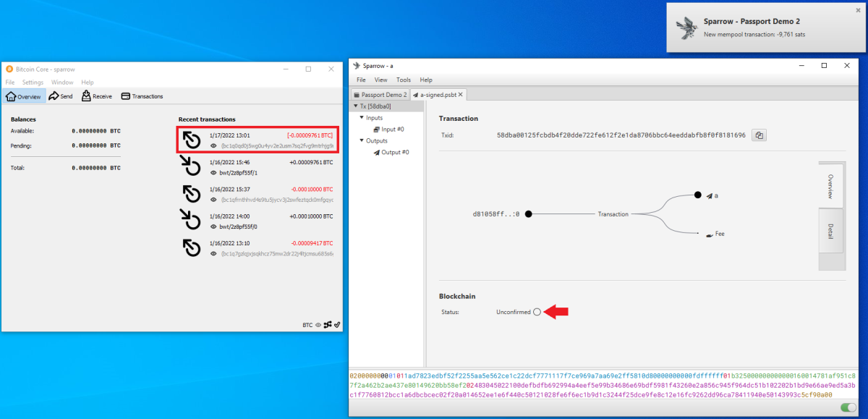Collapse the Inputs tree node
Viewport: 868px width, 419px height.
pos(362,117)
